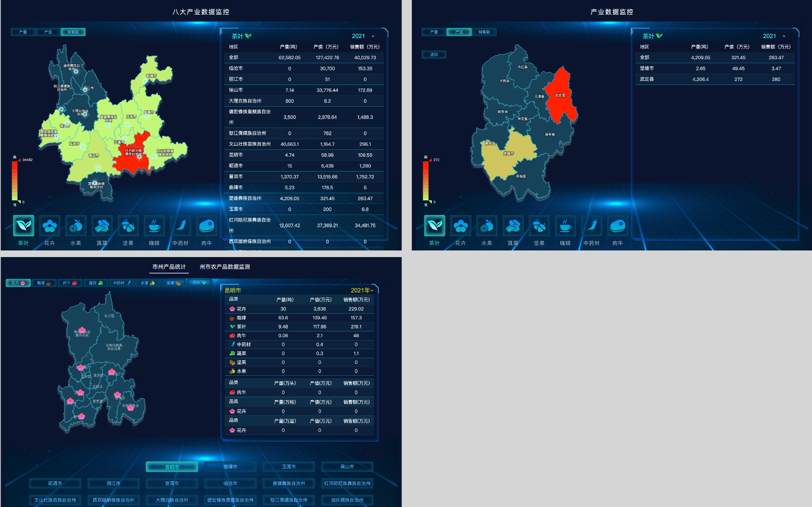Screen dimensions: 812x507
Task: Click the 花卉 flower icon in first Kunming table row
Action: coord(232,309)
